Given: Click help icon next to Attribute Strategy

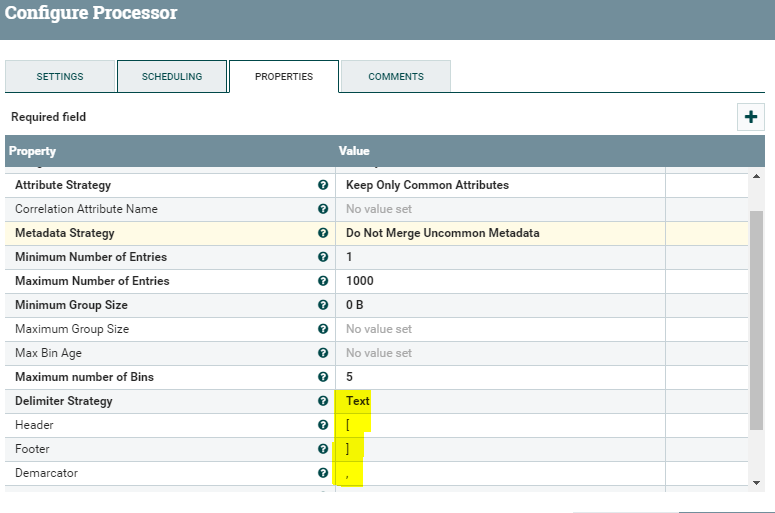Looking at the screenshot, I should pos(323,185).
